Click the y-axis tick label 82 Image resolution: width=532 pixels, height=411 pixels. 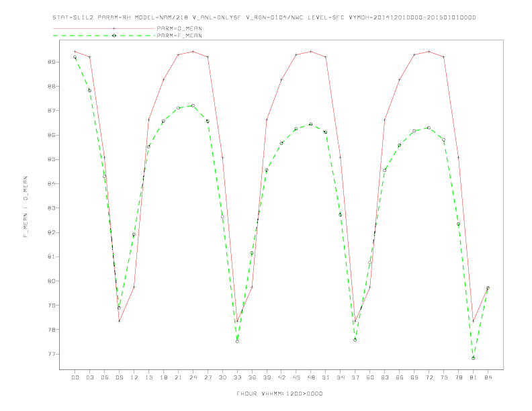[x=51, y=232]
